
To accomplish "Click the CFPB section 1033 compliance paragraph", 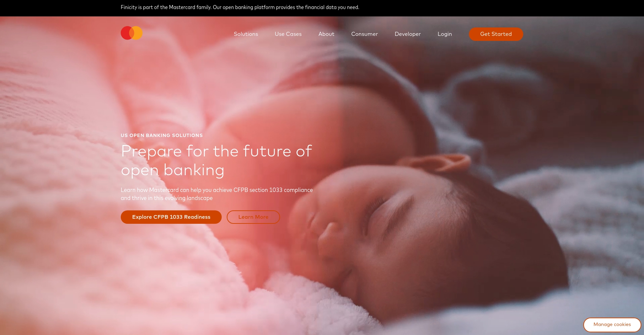I will click(217, 194).
